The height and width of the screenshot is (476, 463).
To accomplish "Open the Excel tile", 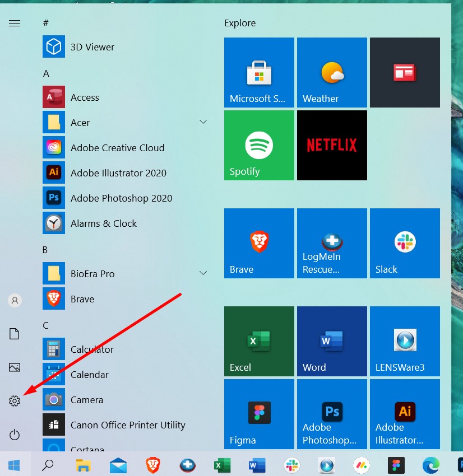I will pos(259,341).
